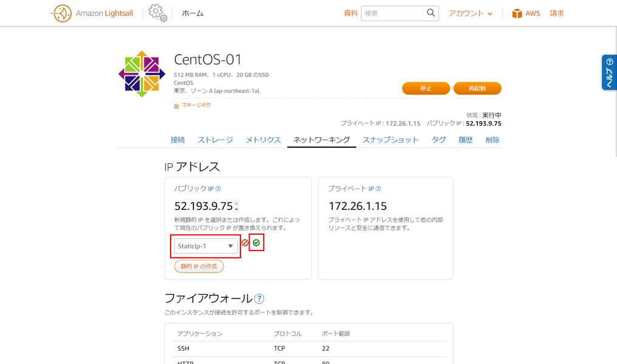
Task: Open the パブリック IP help icon
Action: tap(218, 189)
